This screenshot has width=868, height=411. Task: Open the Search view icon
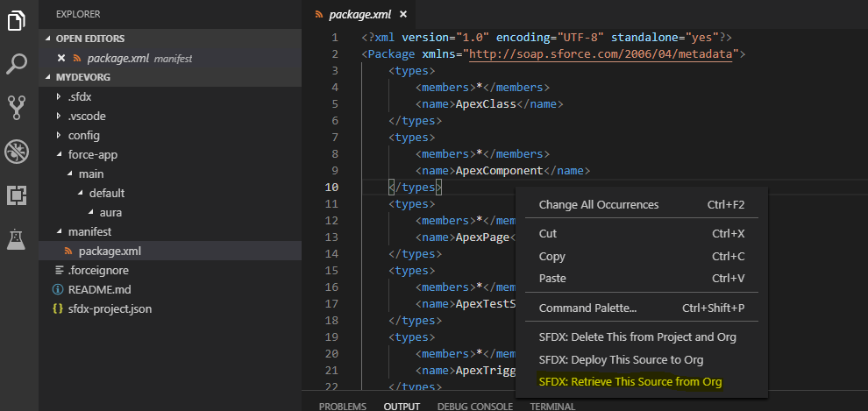tap(17, 64)
